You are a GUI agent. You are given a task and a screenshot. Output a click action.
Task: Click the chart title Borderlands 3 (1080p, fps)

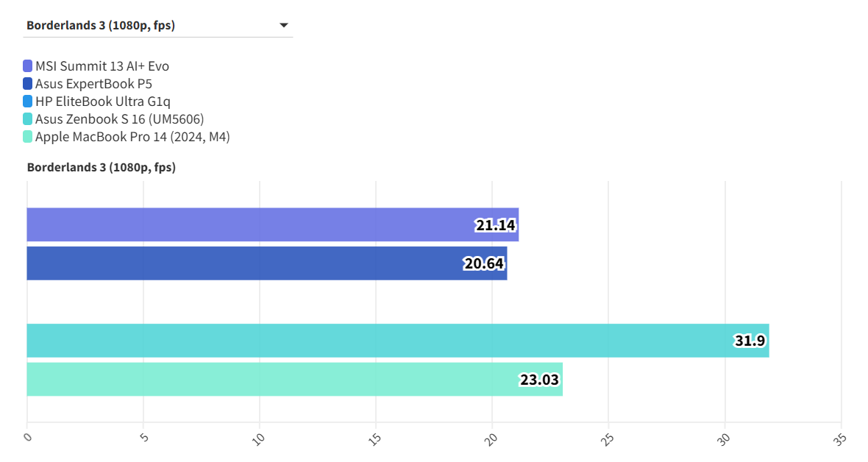click(x=102, y=167)
